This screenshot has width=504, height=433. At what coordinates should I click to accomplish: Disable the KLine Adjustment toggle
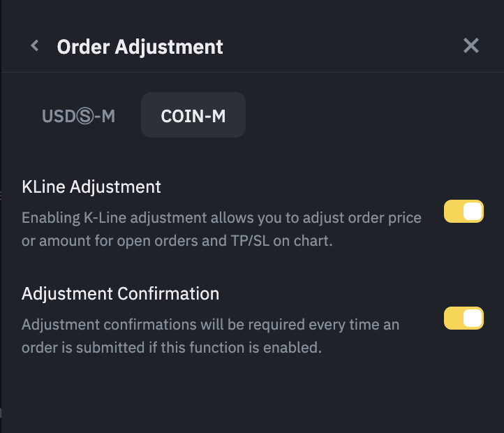point(464,212)
